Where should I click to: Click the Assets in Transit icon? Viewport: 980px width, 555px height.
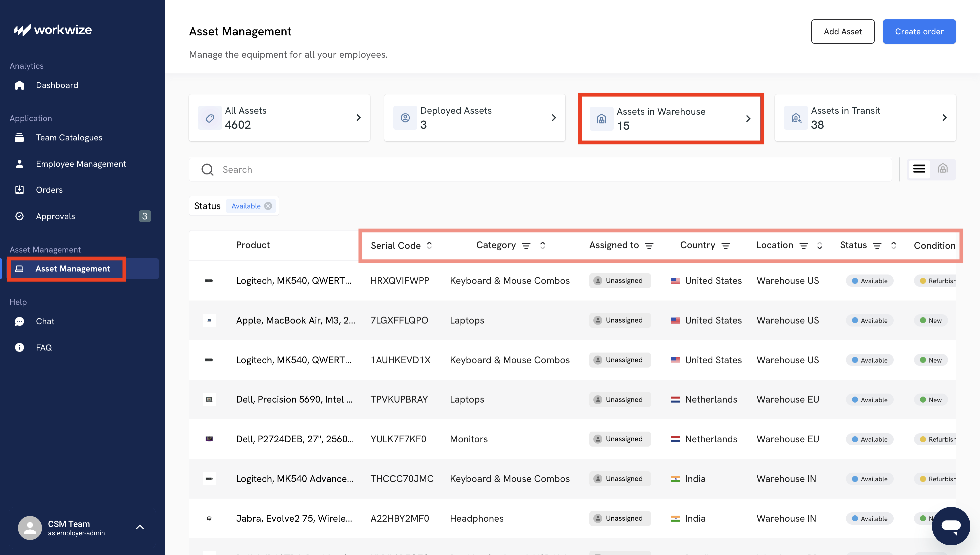[x=796, y=118]
